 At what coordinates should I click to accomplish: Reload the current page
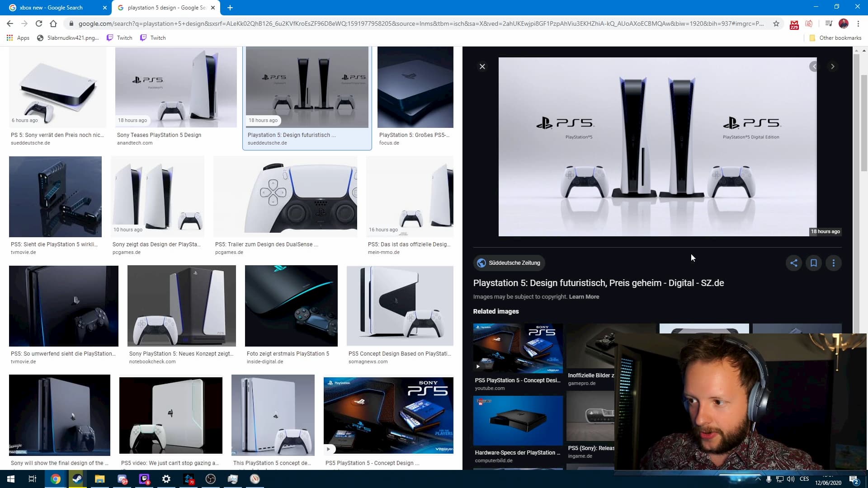coord(39,23)
